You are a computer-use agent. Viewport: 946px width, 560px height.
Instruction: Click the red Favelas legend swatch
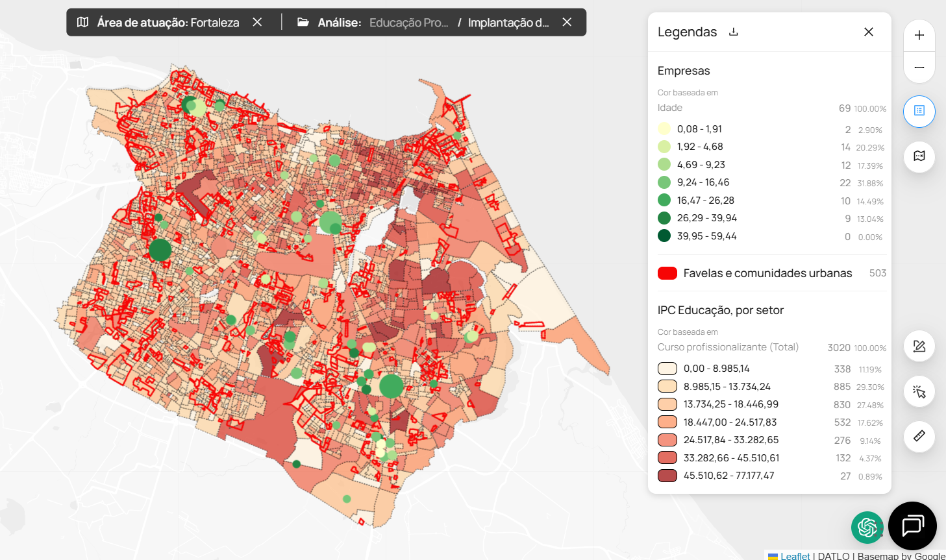coord(667,273)
